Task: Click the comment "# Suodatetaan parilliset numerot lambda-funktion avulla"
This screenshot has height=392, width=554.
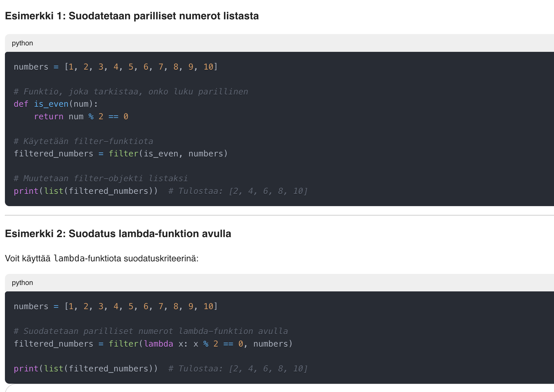Action: click(x=151, y=331)
